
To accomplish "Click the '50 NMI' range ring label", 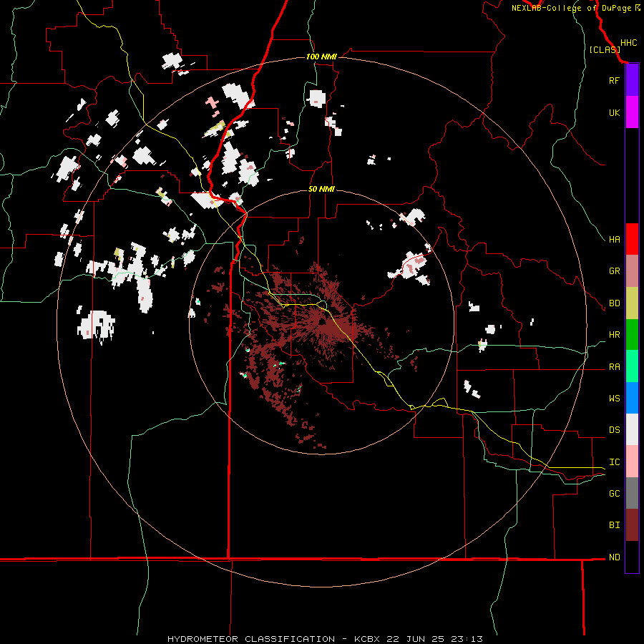I will [321, 189].
